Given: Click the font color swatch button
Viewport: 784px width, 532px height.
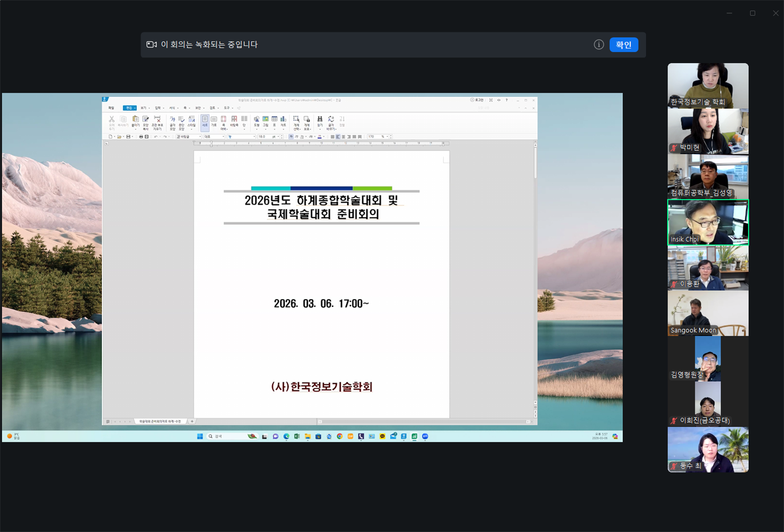Looking at the screenshot, I should tap(319, 137).
